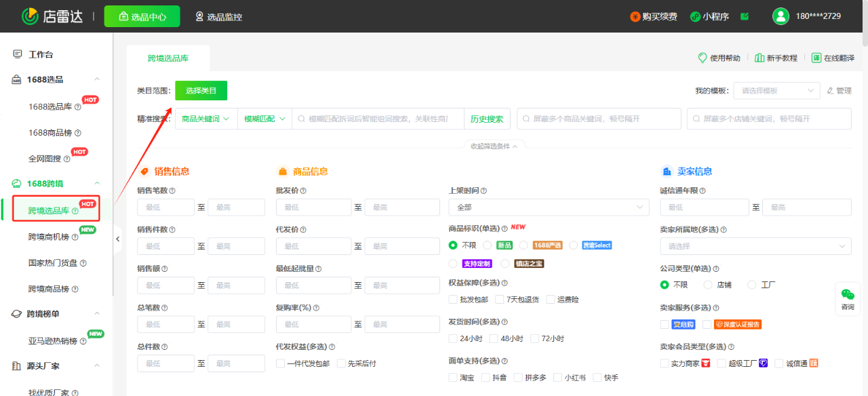The height and width of the screenshot is (396, 868).
Task: Open 新手教程 book icon
Action: click(759, 58)
